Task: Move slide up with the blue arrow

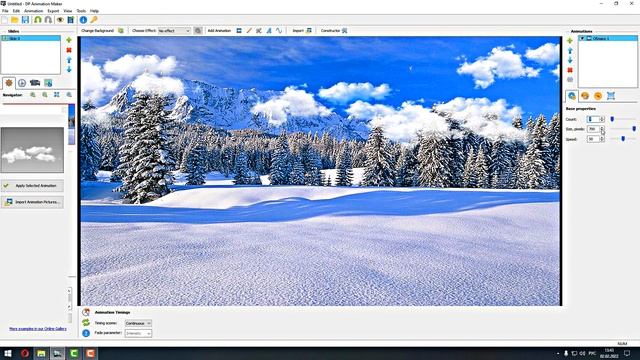Action: [69, 60]
